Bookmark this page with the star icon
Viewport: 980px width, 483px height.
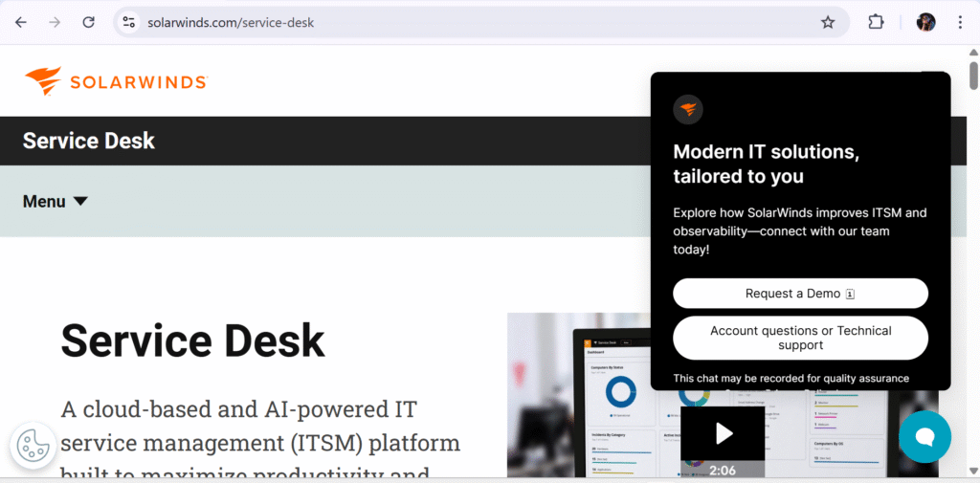click(828, 23)
